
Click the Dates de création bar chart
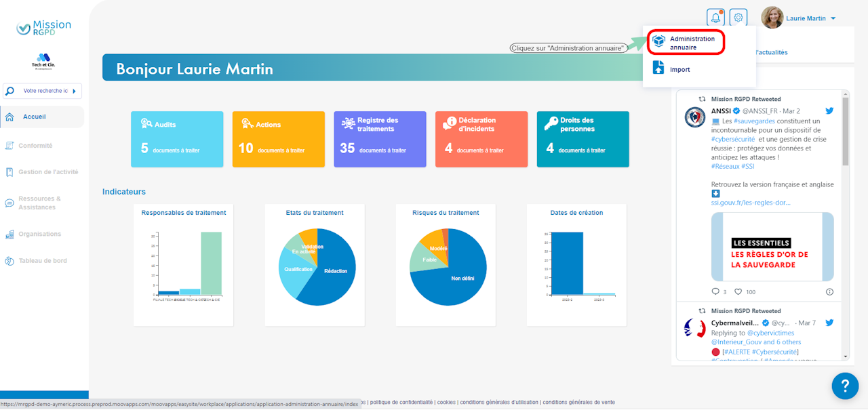coord(578,264)
